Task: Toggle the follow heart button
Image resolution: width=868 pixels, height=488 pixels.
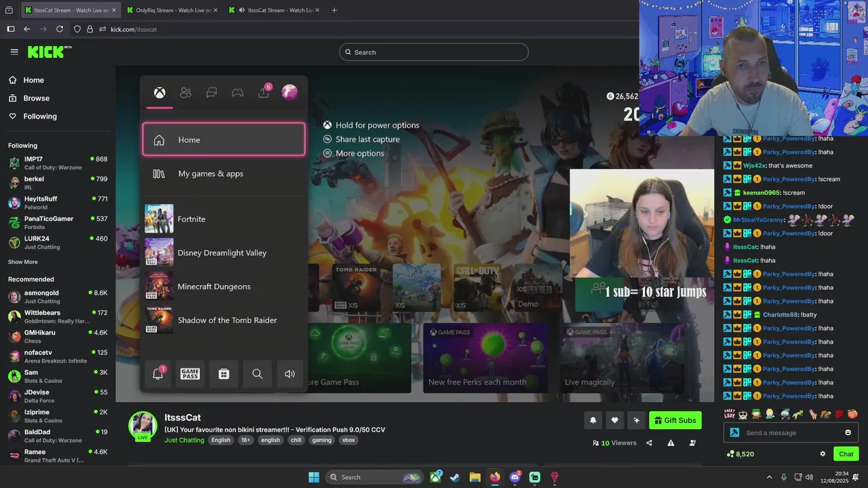Action: (x=614, y=420)
